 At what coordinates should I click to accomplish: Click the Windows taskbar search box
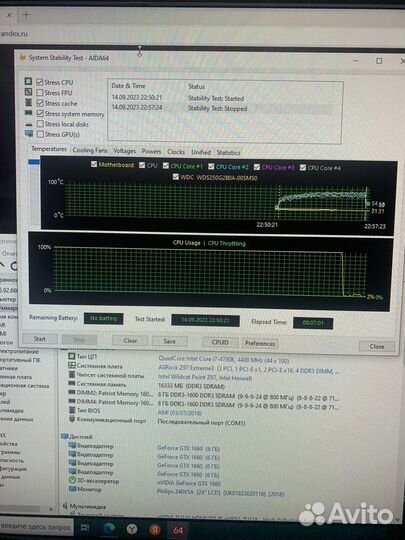pos(36,527)
